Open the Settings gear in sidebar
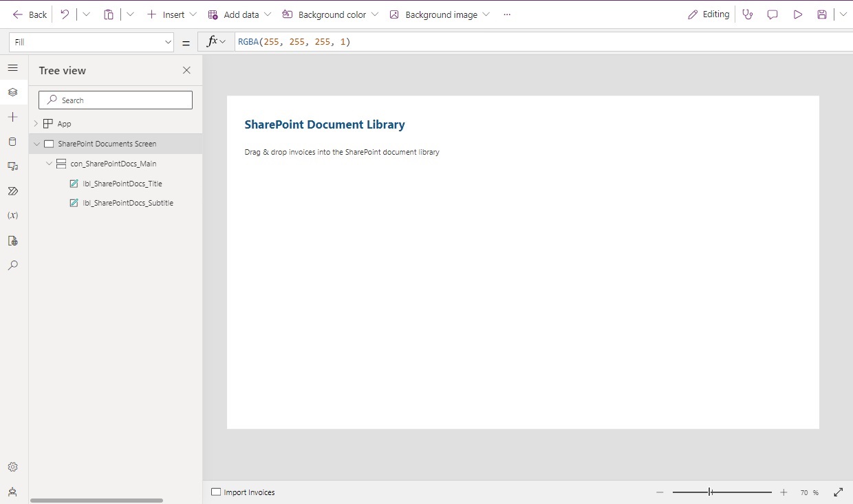The image size is (853, 504). (x=12, y=467)
